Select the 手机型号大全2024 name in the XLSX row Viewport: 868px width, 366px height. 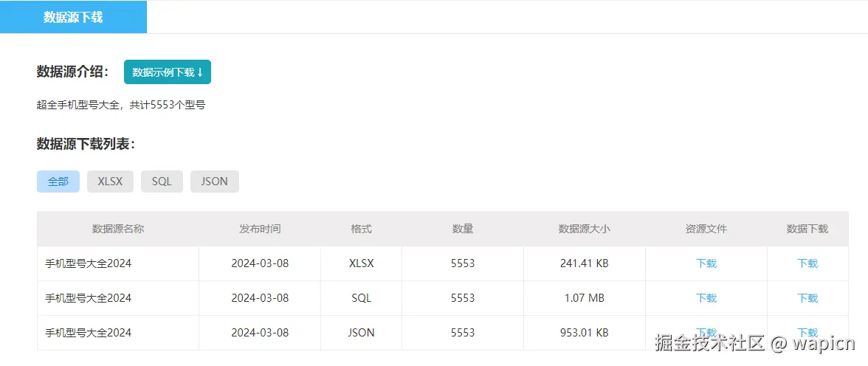click(x=89, y=263)
